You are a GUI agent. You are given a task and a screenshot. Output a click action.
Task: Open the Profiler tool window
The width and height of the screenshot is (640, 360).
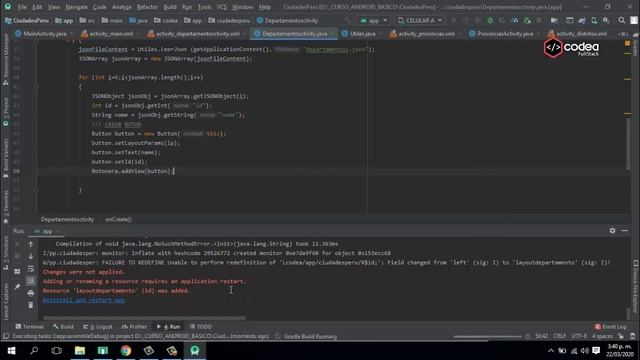(x=134, y=327)
